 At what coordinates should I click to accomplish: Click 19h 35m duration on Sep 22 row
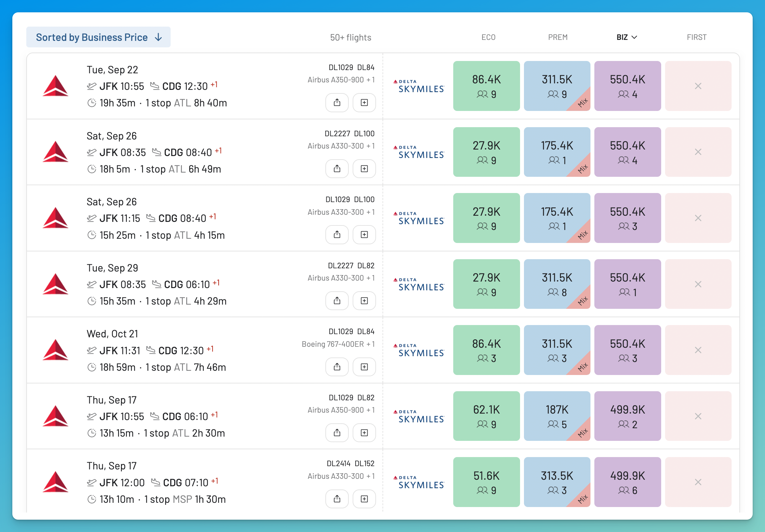tap(117, 103)
